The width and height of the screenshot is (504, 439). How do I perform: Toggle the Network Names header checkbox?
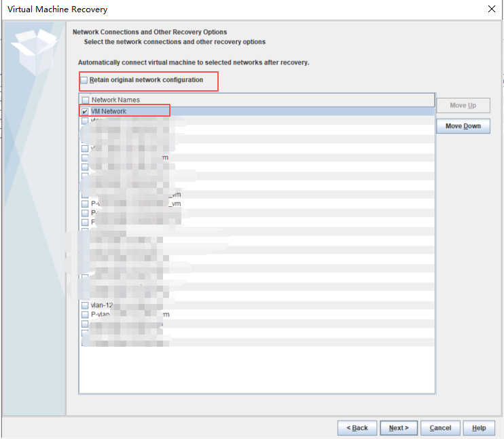pyautogui.click(x=85, y=100)
